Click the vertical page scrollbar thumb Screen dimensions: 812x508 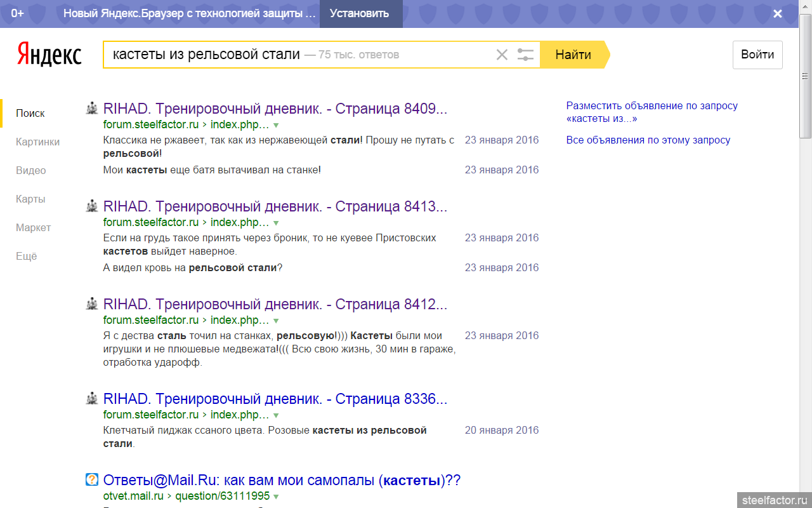click(806, 76)
